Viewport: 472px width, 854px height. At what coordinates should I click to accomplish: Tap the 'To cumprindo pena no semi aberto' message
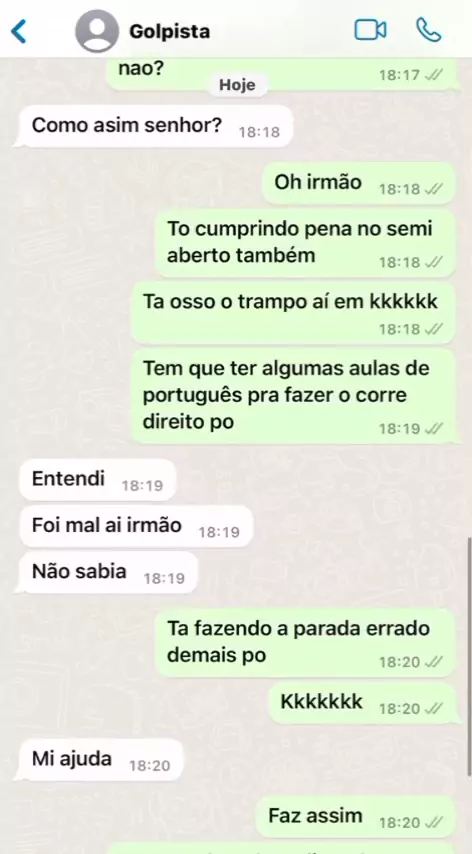click(x=305, y=243)
